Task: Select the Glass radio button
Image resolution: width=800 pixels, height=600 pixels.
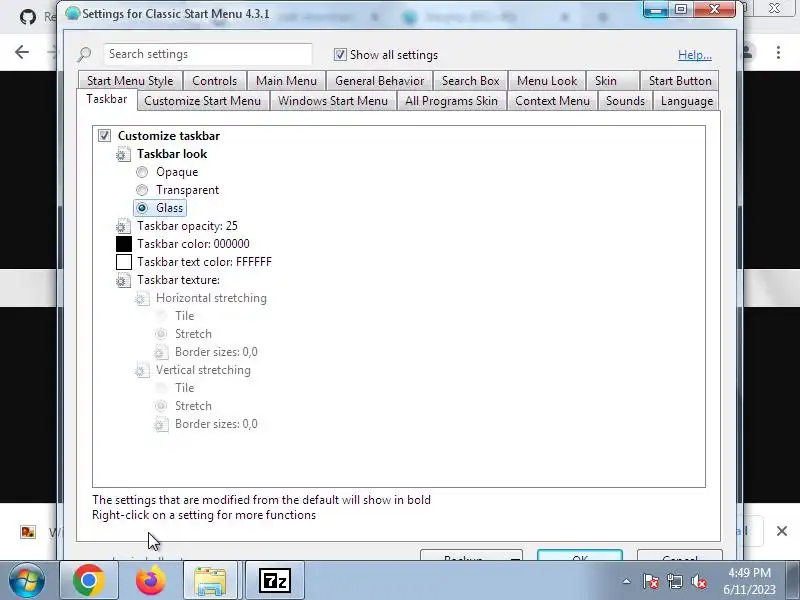Action: [x=142, y=208]
